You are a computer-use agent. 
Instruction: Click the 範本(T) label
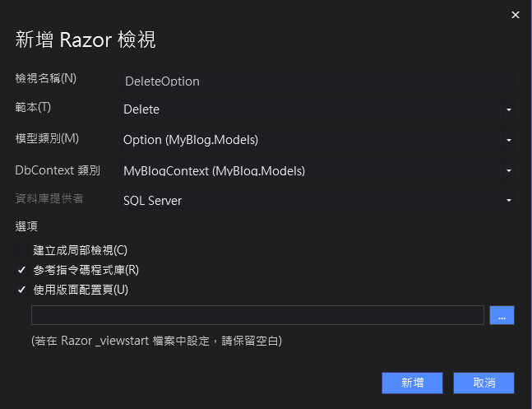33,107
